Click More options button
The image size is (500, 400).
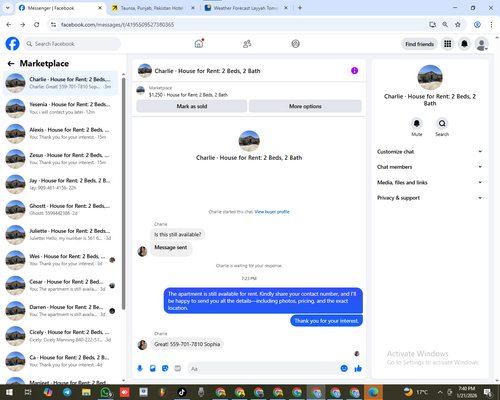pos(305,106)
